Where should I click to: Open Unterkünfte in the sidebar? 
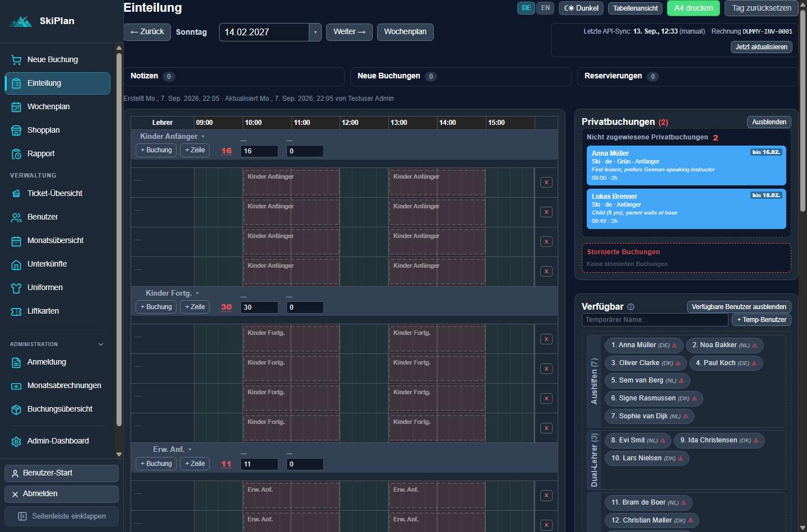click(57, 264)
